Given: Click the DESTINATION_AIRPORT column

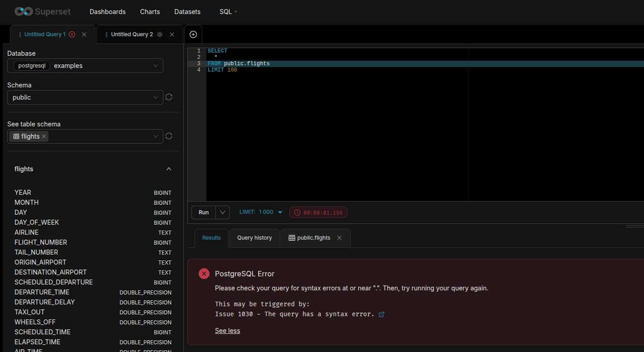Looking at the screenshot, I should 93,272.
